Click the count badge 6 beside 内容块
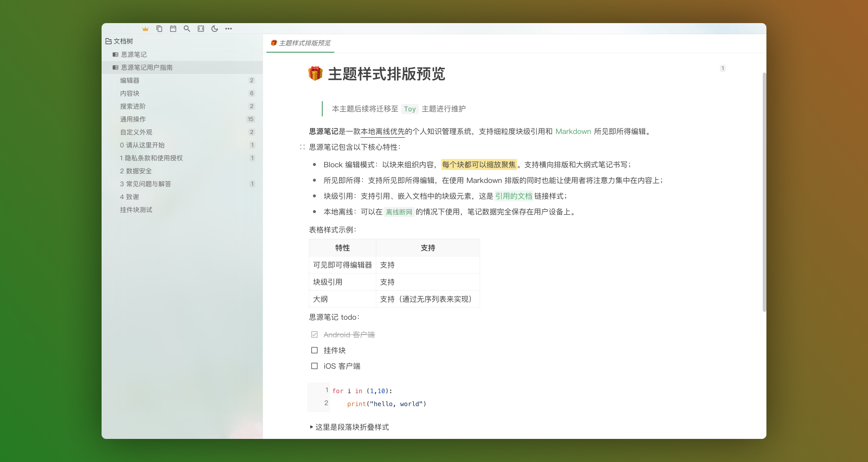Screen dimensions: 868x462 pos(252,93)
